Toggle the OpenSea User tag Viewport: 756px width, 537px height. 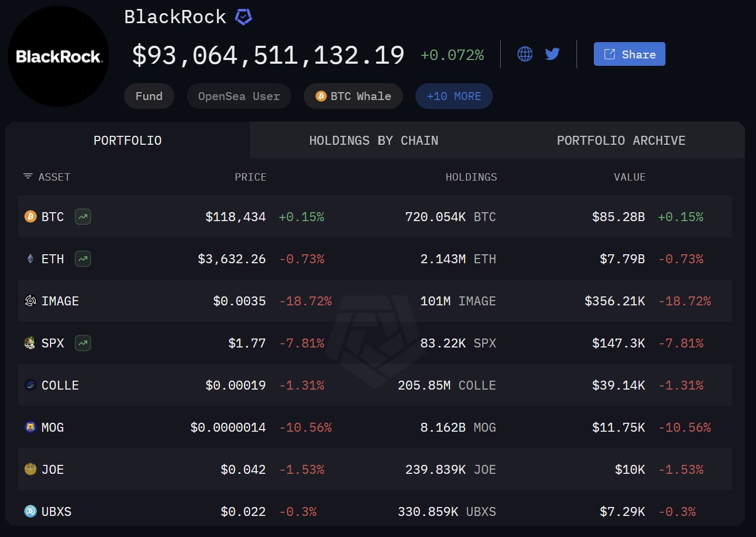coord(238,96)
